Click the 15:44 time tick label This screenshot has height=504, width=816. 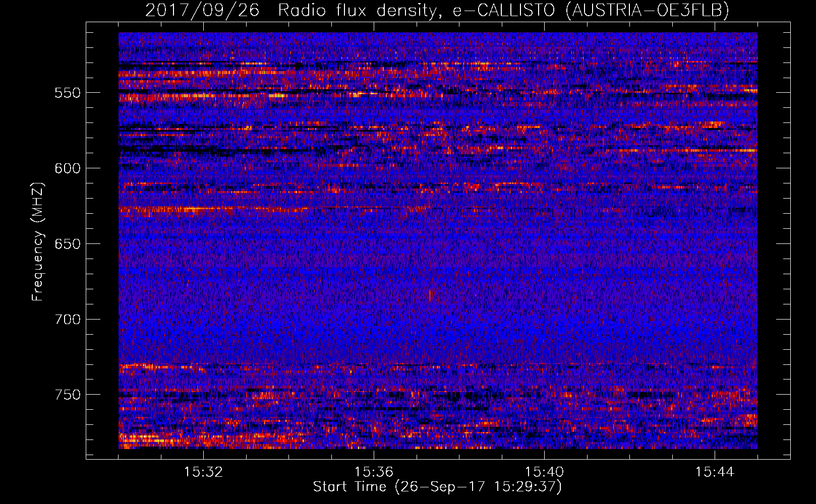pos(715,472)
